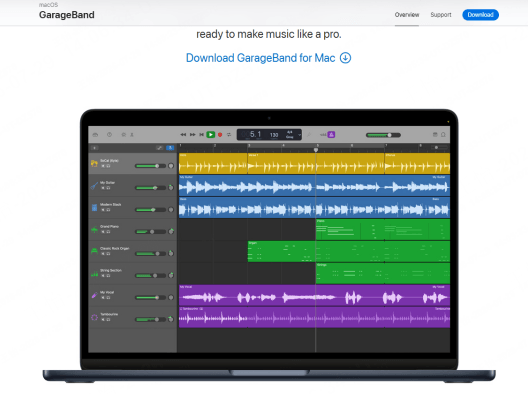Adjust the master volume slider

(x=383, y=135)
